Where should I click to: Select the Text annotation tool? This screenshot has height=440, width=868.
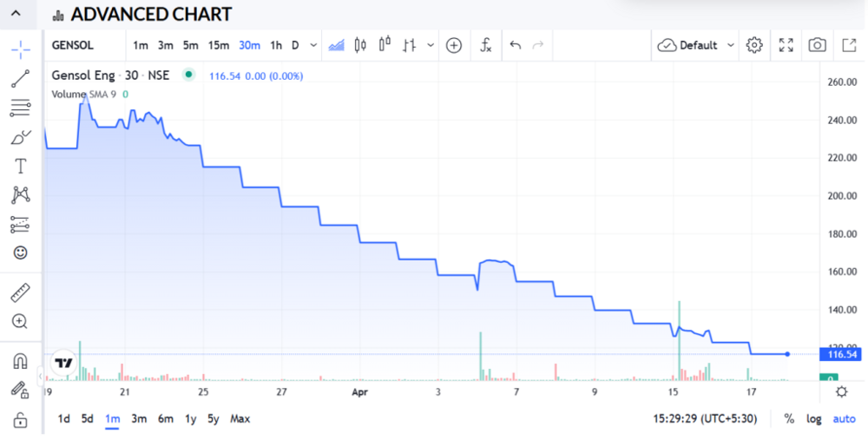[20, 166]
